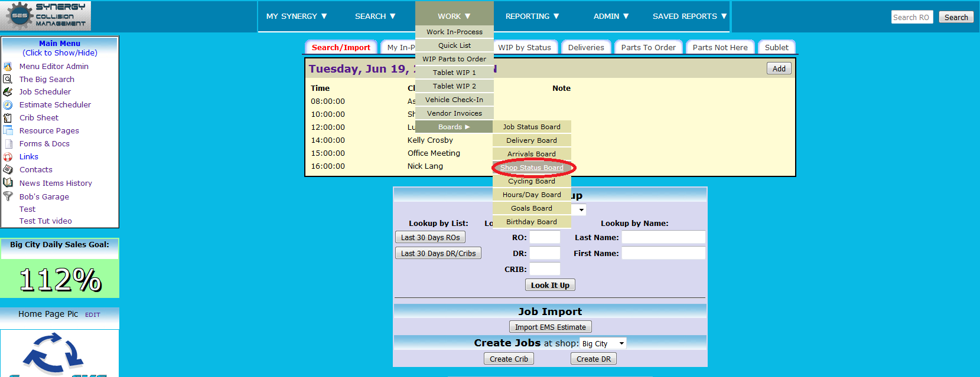This screenshot has height=377, width=980.
Task: Click the Job Scheduler icon
Action: pos(8,92)
